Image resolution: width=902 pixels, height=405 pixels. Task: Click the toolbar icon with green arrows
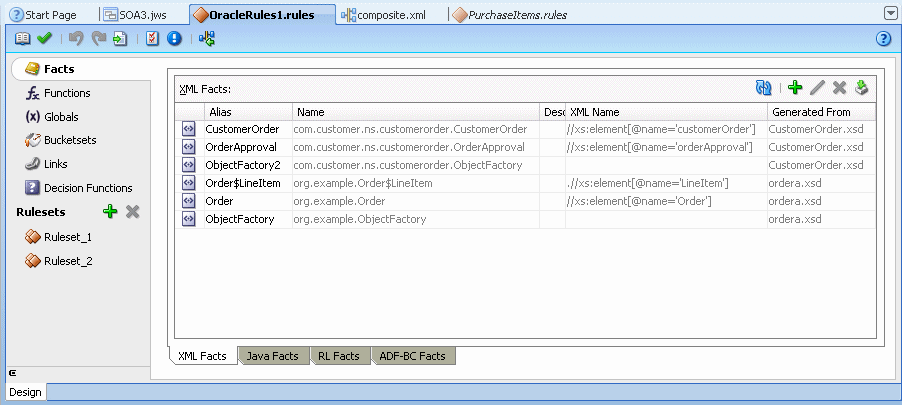coord(207,39)
